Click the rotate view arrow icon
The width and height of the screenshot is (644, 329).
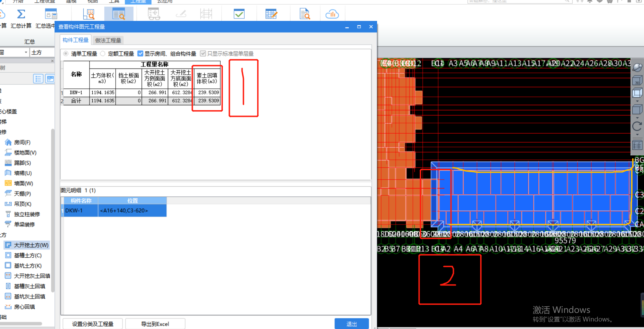(x=637, y=126)
